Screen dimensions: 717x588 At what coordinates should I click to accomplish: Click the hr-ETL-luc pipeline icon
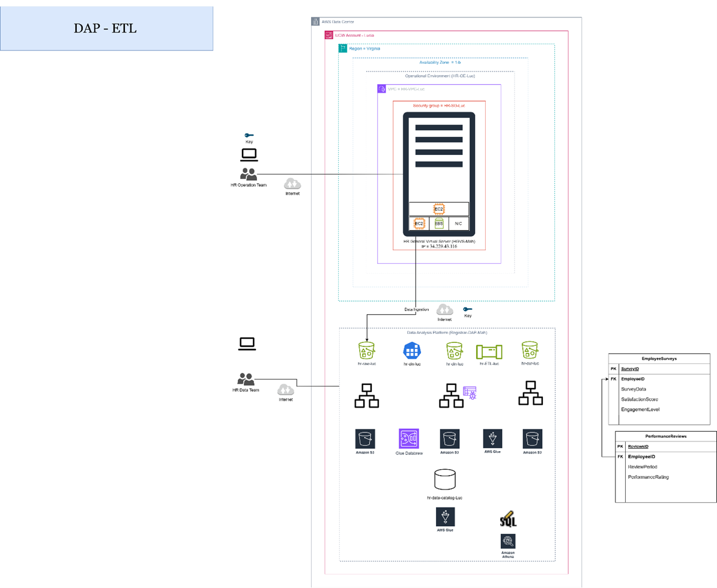click(489, 351)
